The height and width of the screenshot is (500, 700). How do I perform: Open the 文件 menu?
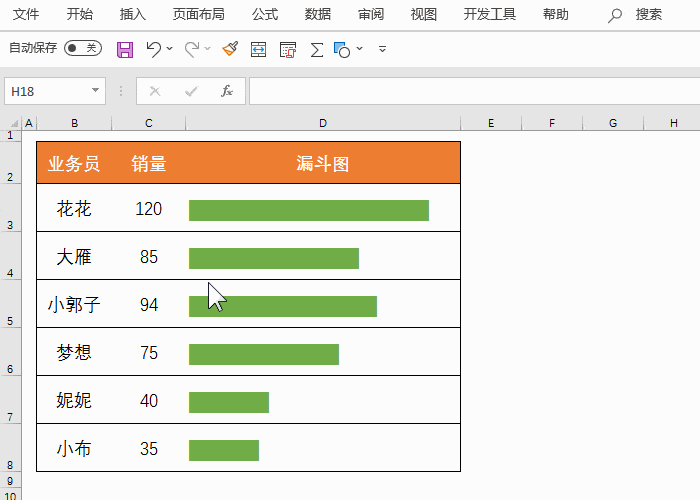tap(26, 14)
